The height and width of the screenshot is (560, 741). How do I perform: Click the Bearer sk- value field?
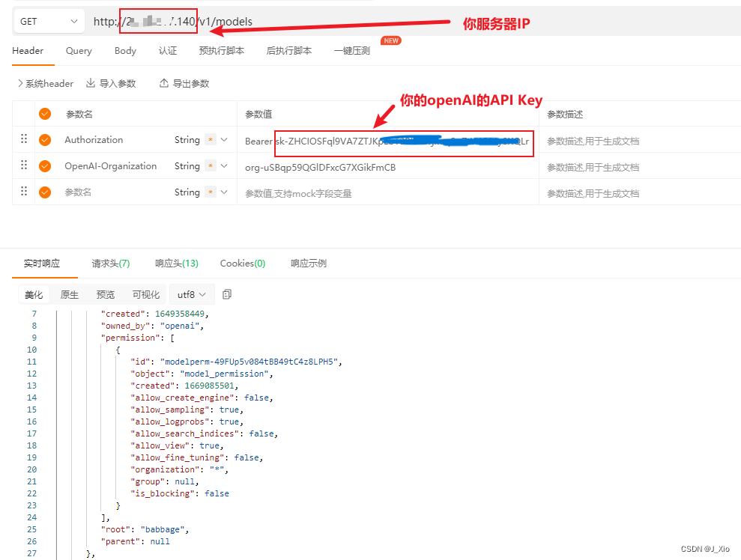click(387, 141)
